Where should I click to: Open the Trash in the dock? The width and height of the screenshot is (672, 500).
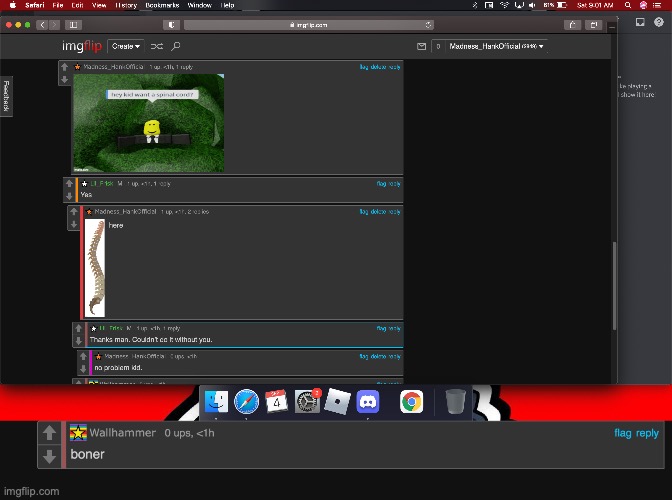455,402
